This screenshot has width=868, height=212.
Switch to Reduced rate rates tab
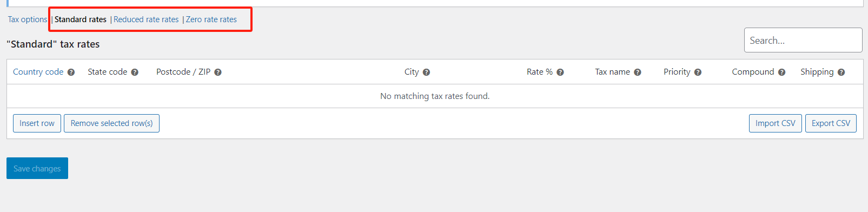[146, 19]
